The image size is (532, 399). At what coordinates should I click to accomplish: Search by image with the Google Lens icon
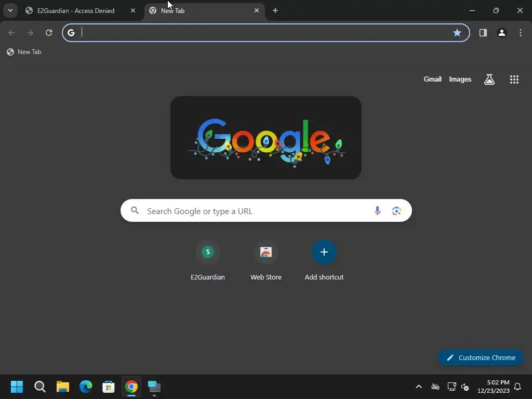click(396, 211)
